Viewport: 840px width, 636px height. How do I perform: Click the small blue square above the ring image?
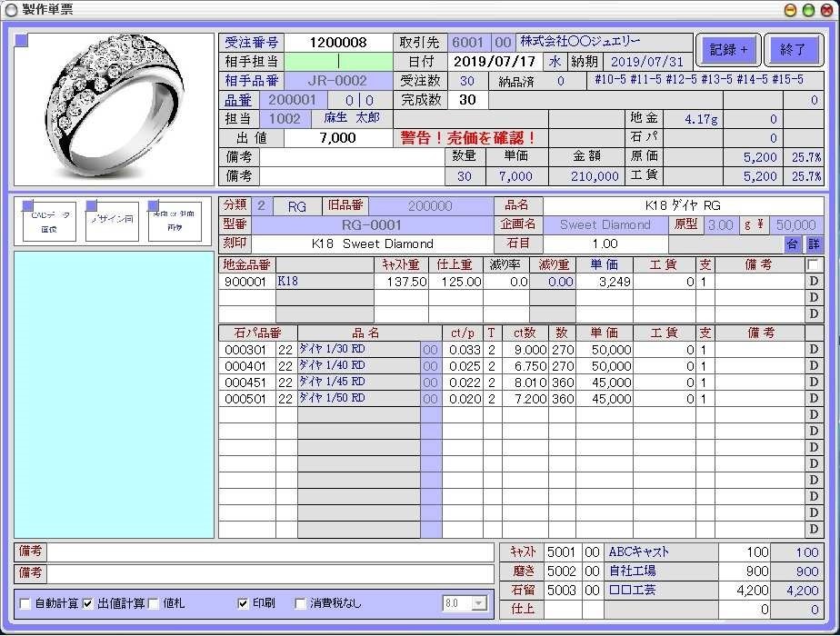(22, 39)
